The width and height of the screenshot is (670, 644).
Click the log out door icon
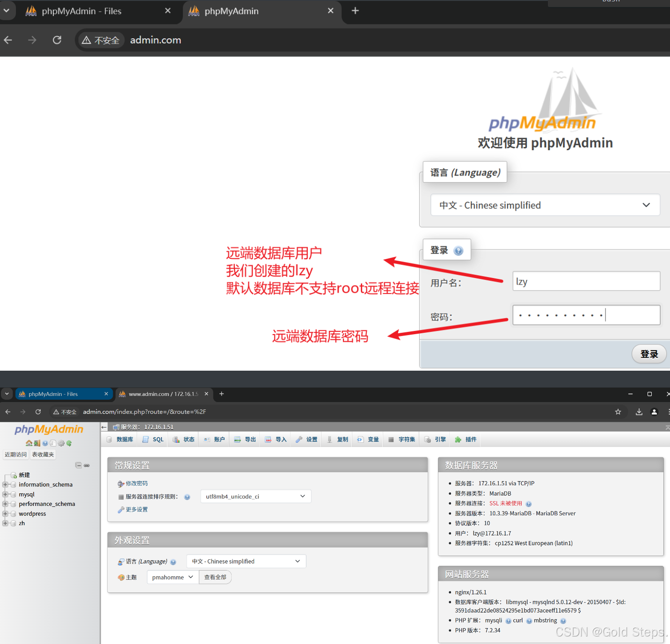coord(37,443)
